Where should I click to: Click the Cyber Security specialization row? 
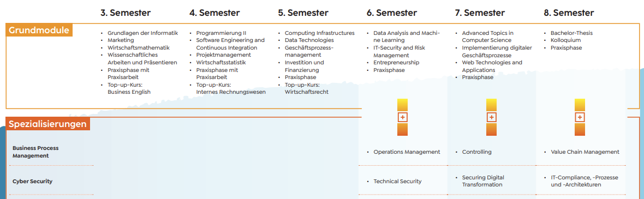32,182
